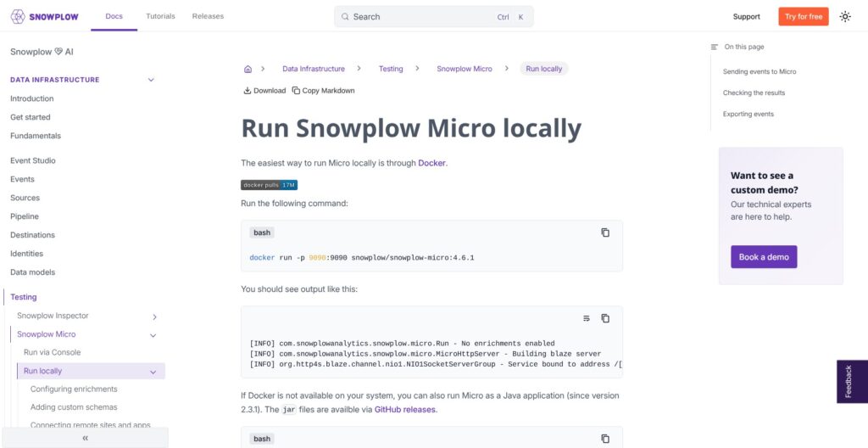Collapse sidebar with double chevron button
The image size is (868, 448).
86,438
